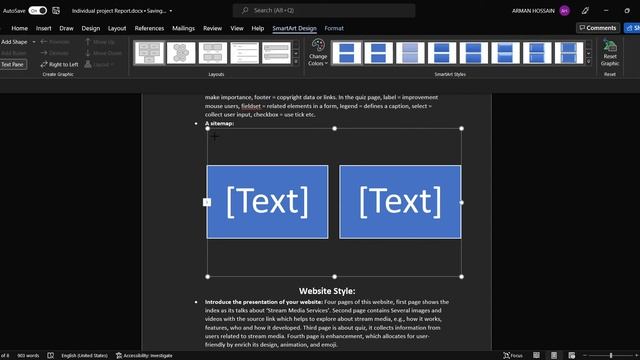The width and height of the screenshot is (640, 360).
Task: Click the Save icon next to AutoSave
Action: [56, 11]
